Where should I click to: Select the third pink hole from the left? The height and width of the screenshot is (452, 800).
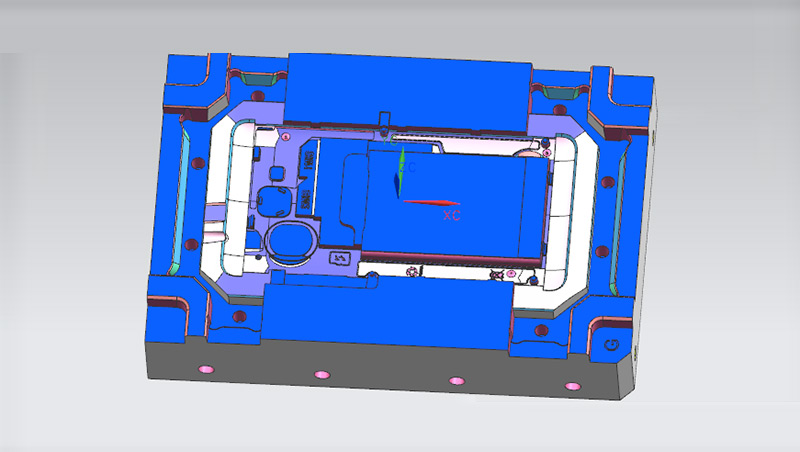coord(457,381)
